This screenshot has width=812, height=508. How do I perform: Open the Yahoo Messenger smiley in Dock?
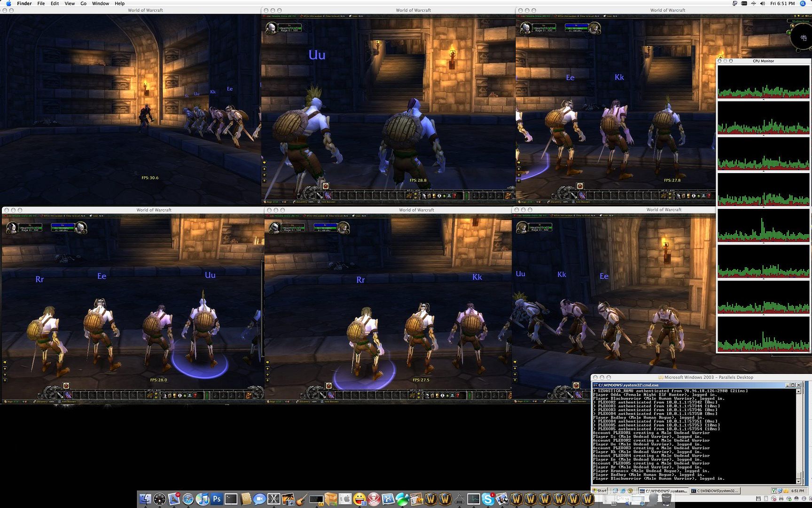tap(360, 499)
